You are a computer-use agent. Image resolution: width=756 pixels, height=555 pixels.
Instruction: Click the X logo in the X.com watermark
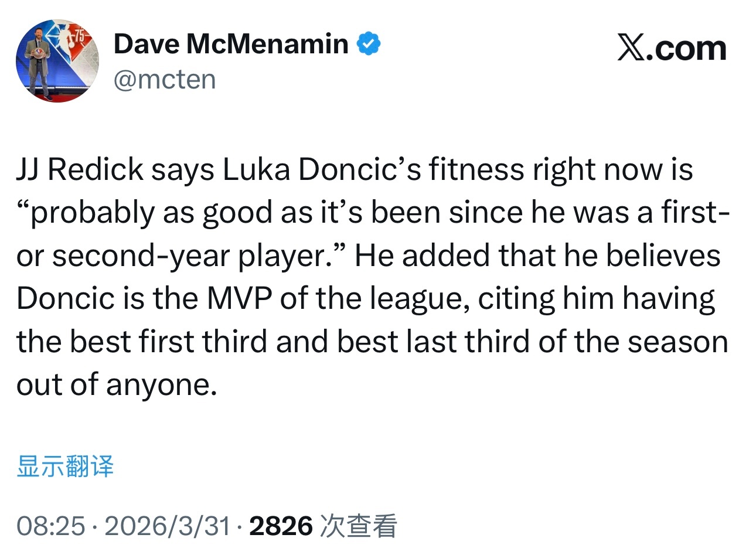click(631, 47)
